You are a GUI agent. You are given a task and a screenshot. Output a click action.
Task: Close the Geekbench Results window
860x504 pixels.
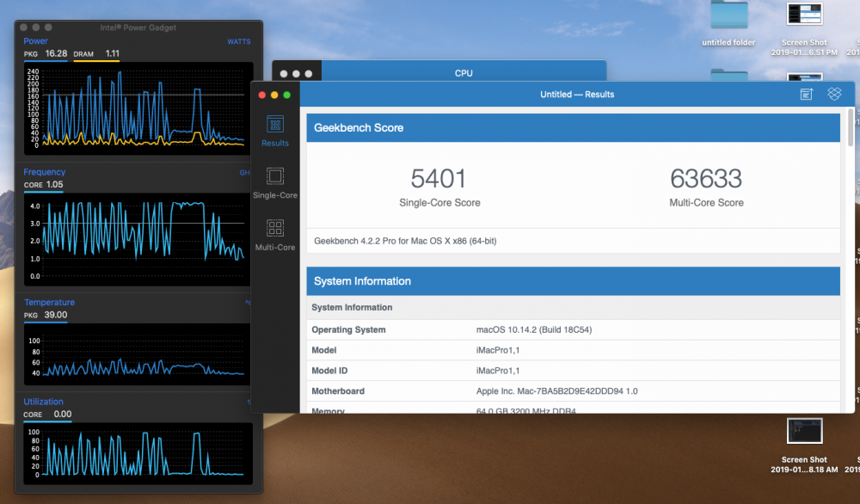pyautogui.click(x=262, y=95)
